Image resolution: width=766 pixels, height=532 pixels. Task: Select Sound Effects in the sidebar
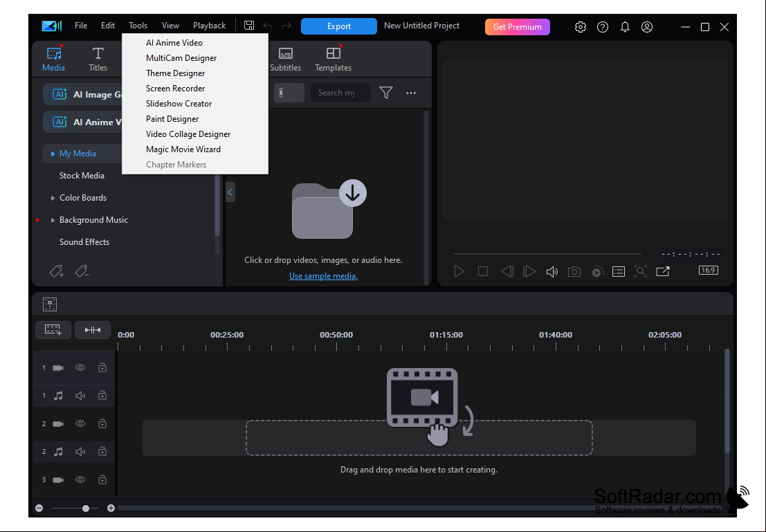84,242
